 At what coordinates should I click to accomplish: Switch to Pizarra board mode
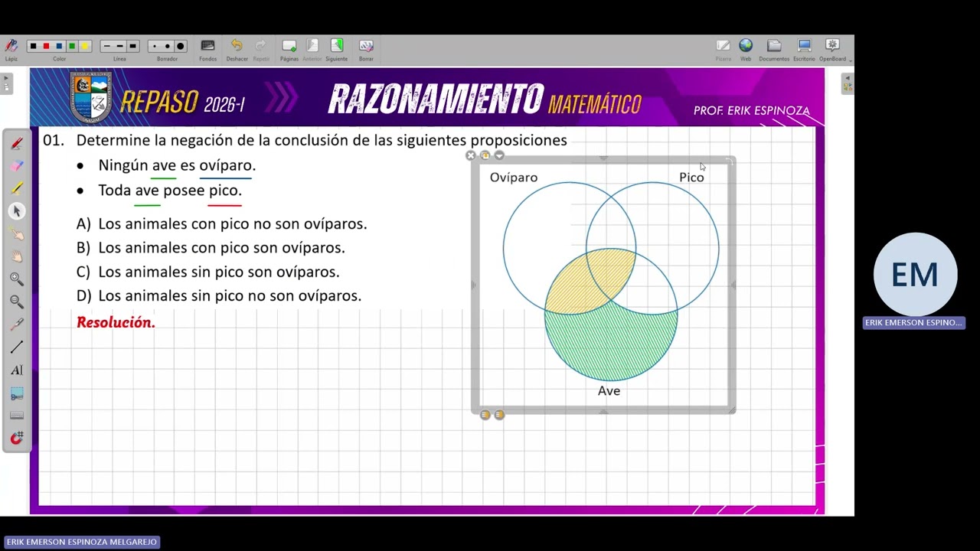click(x=723, y=49)
